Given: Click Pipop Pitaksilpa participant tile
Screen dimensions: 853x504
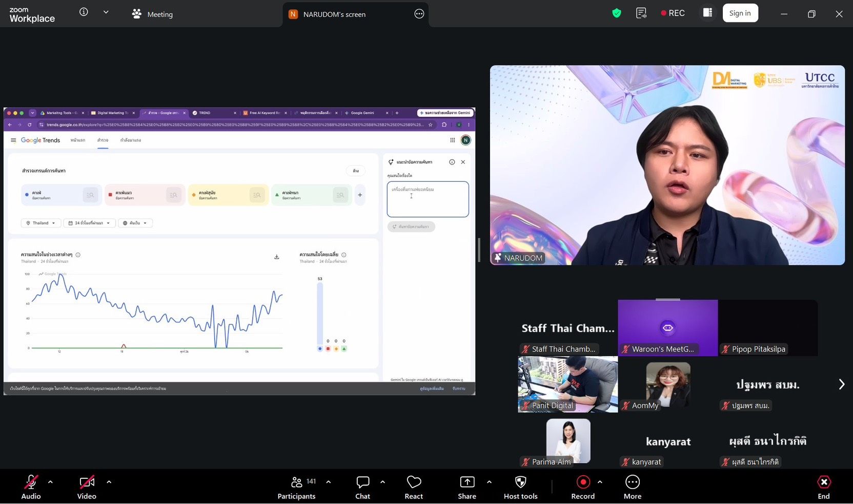Looking at the screenshot, I should (768, 328).
